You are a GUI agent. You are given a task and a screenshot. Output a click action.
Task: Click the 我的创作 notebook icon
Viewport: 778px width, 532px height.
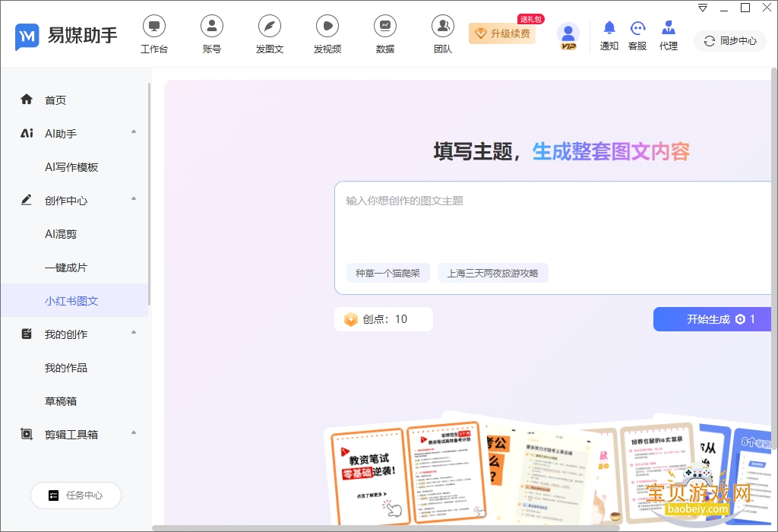pyautogui.click(x=27, y=334)
